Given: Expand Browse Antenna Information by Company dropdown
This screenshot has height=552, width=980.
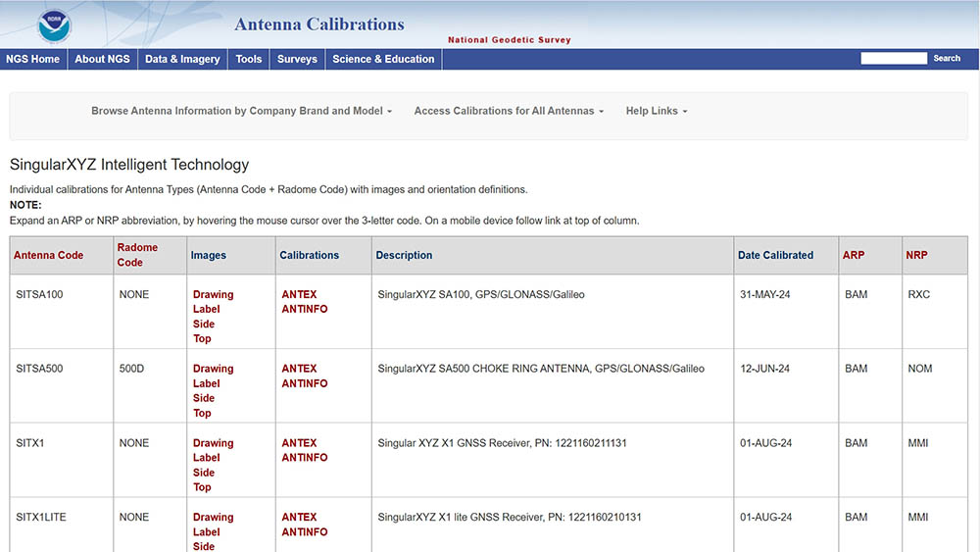Looking at the screenshot, I should click(x=241, y=111).
